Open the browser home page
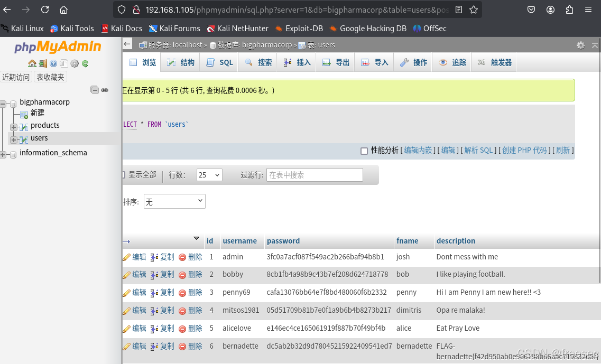Viewport: 601px width, 364px height. 63,10
